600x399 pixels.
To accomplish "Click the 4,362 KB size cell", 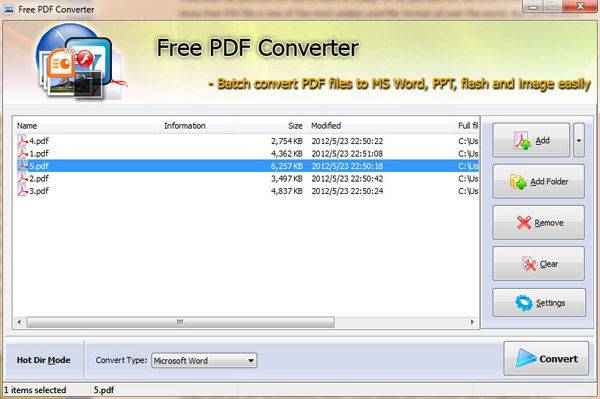I will [287, 154].
